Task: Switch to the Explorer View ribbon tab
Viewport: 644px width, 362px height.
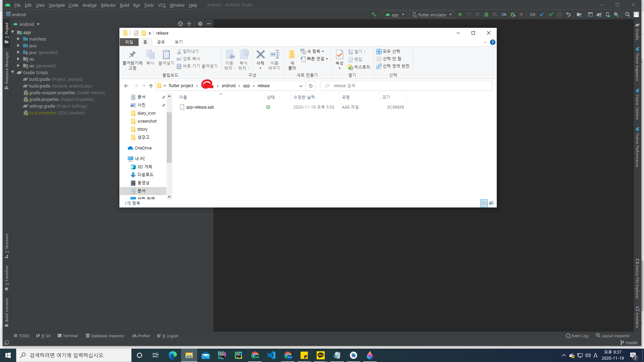Action: (x=178, y=42)
